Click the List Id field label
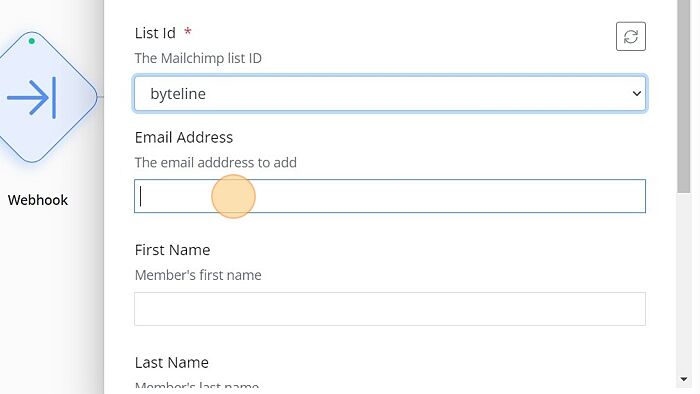Image resolution: width=700 pixels, height=394 pixels. [x=155, y=33]
